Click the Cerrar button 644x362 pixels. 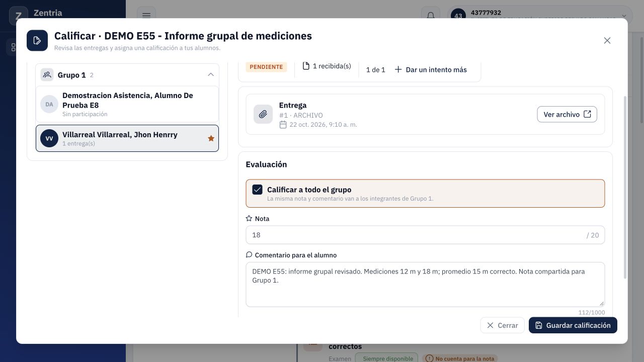[502, 325]
